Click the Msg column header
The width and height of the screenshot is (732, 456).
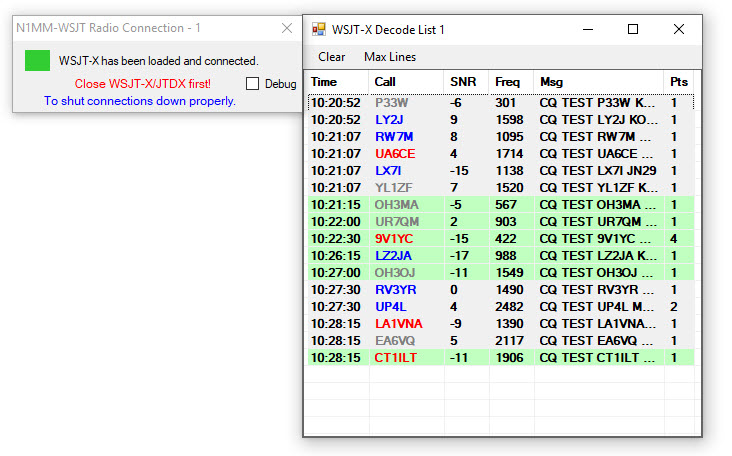tap(598, 82)
